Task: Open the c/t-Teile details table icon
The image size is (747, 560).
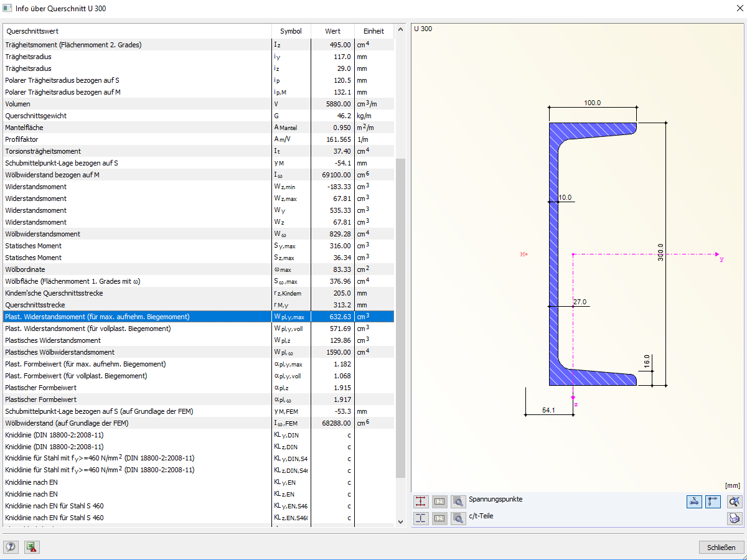Action: pyautogui.click(x=458, y=518)
